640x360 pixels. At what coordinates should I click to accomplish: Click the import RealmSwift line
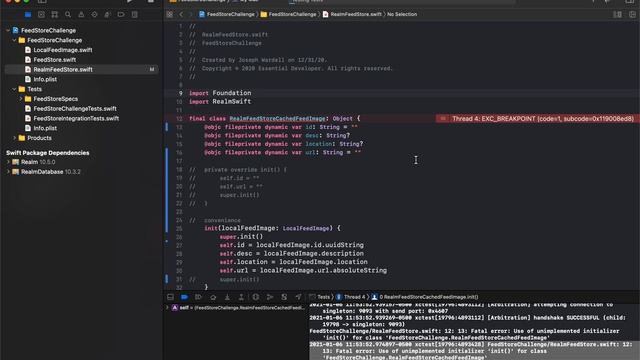point(220,102)
